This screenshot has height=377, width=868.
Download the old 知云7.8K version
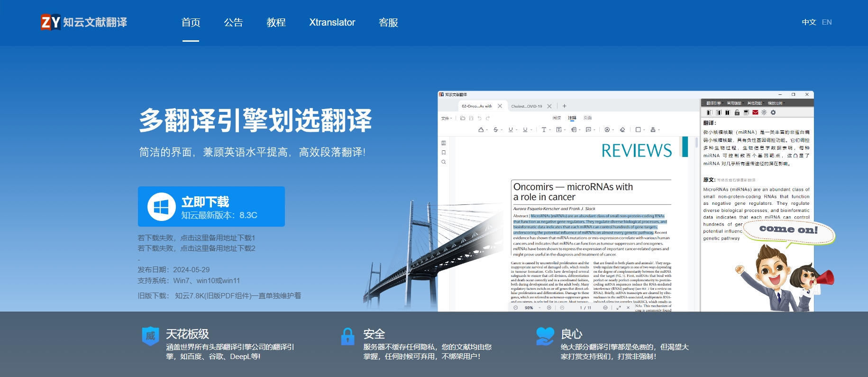[x=238, y=296]
